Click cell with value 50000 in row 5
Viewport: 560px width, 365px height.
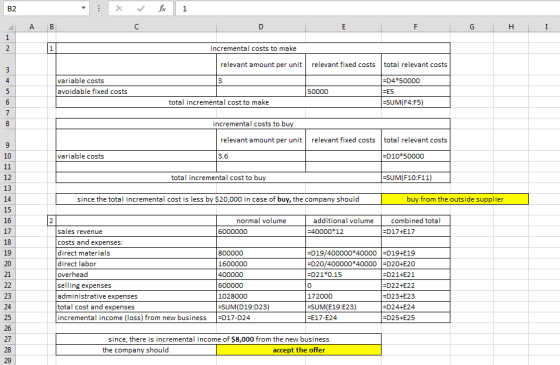343,91
